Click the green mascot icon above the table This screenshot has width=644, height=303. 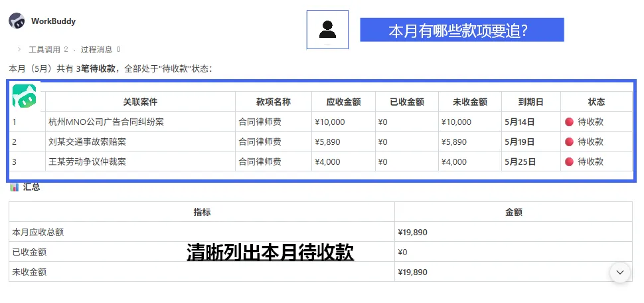tap(24, 96)
